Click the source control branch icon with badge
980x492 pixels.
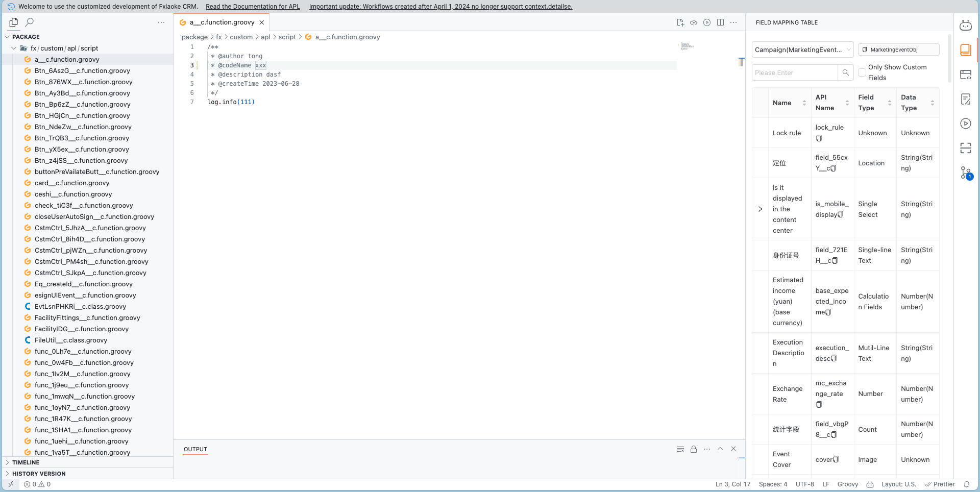point(965,173)
